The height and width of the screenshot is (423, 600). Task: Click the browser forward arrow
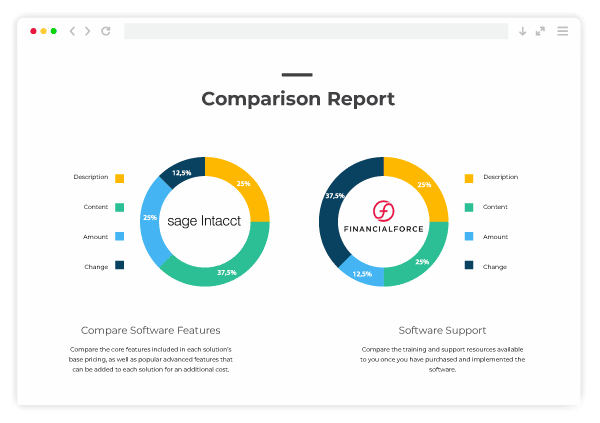click(x=88, y=31)
